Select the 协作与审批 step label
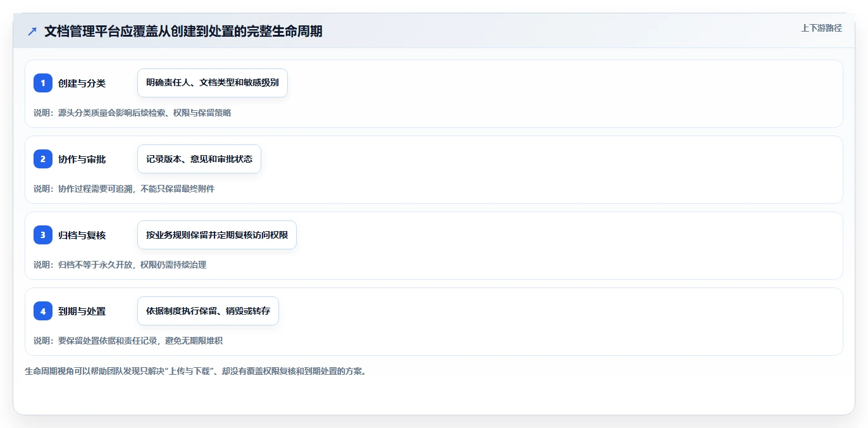The height and width of the screenshot is (428, 868). point(82,159)
